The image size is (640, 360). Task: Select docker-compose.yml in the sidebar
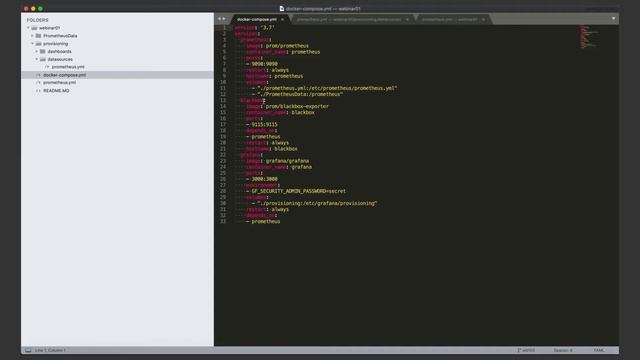(x=64, y=75)
